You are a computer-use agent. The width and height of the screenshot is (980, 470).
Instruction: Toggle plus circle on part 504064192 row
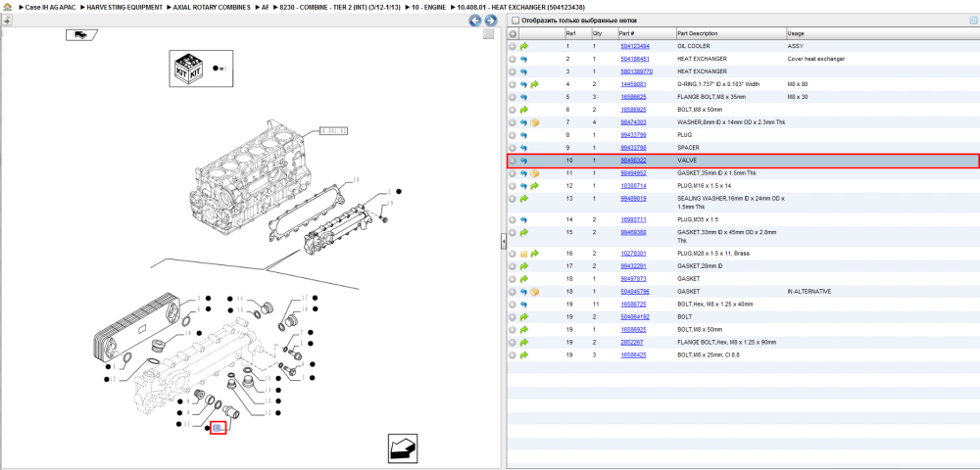coord(513,316)
